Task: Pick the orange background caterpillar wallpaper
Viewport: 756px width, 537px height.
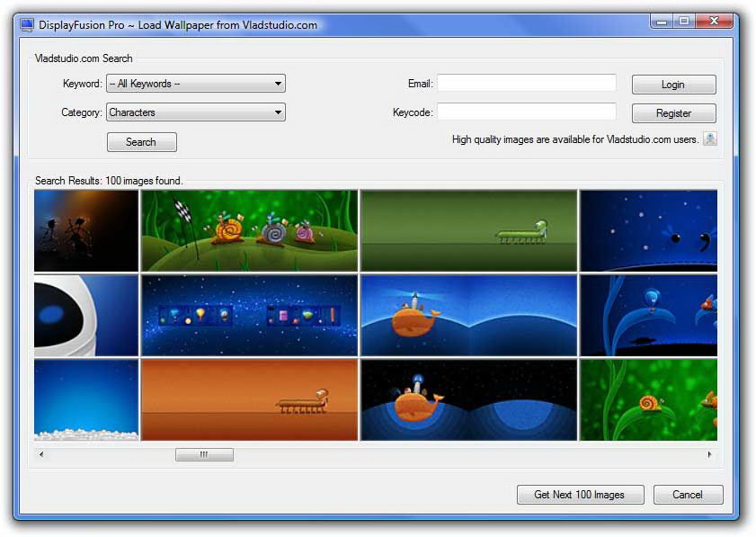Action: (249, 399)
